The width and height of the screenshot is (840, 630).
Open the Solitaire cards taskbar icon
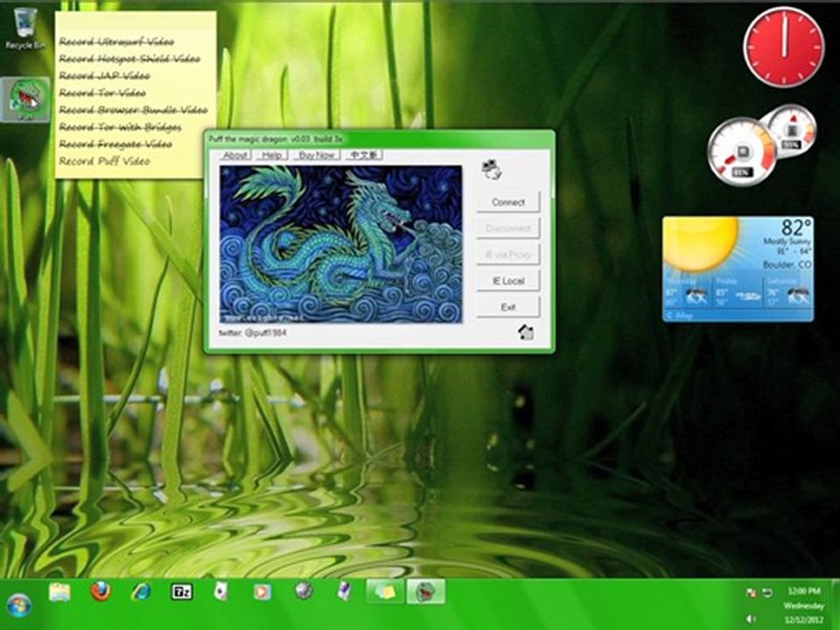221,592
